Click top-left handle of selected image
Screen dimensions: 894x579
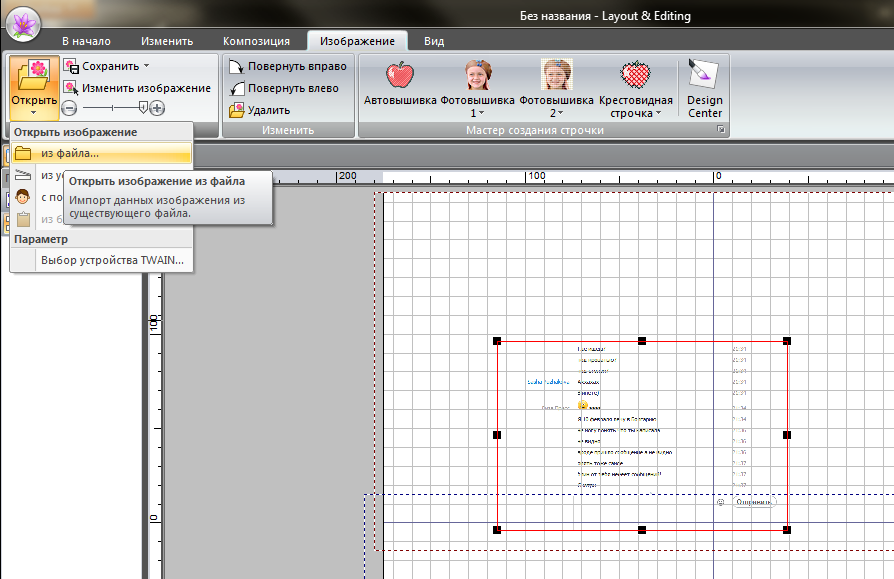497,341
